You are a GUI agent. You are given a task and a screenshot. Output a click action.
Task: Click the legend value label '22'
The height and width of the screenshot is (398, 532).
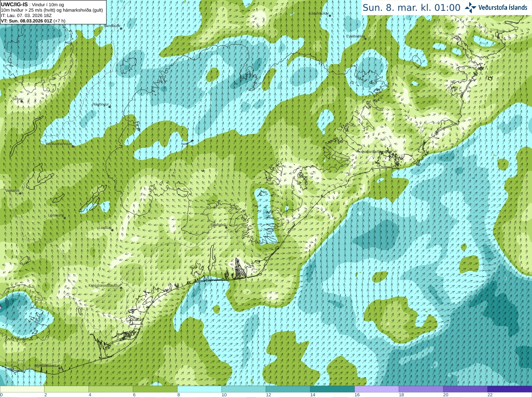490,395
